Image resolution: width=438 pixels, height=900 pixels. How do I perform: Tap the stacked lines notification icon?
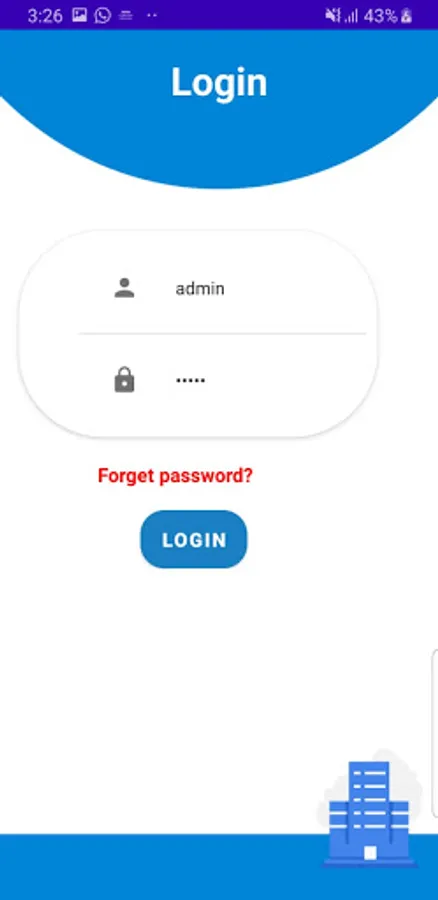pyautogui.click(x=126, y=15)
